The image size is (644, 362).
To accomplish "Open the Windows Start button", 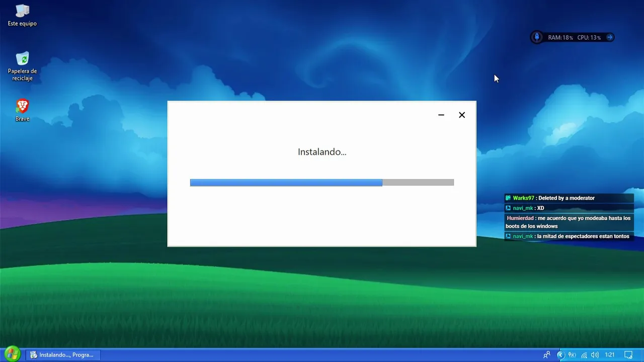I will (12, 354).
